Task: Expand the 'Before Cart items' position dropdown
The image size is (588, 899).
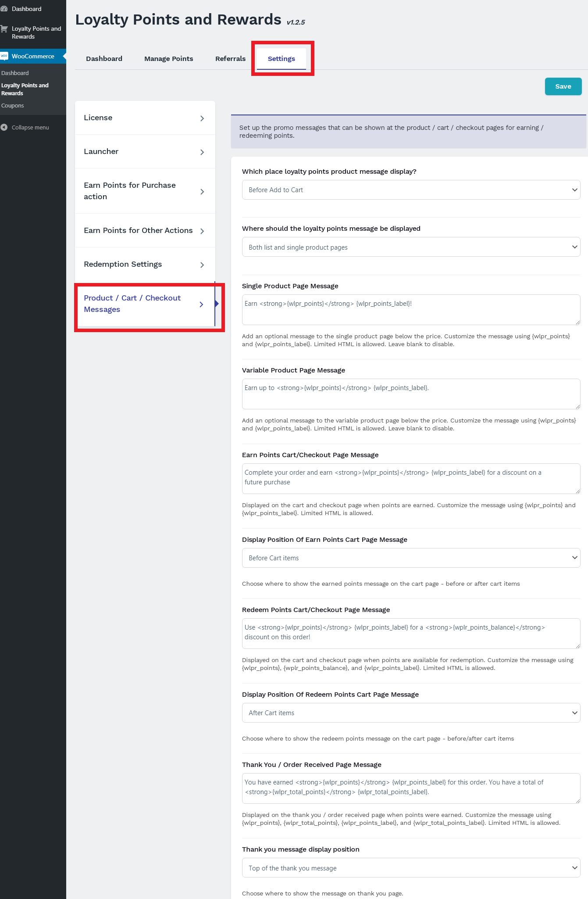Action: coord(411,558)
